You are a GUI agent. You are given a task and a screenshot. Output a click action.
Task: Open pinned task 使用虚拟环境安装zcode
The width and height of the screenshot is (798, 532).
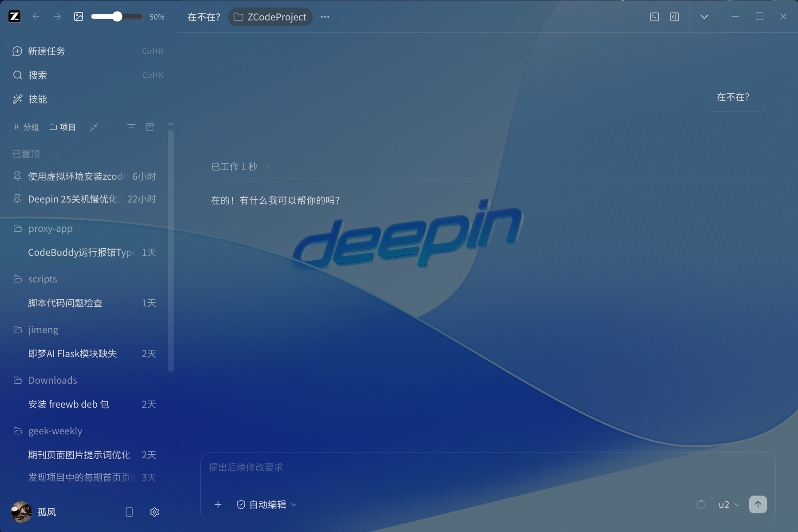point(84,176)
